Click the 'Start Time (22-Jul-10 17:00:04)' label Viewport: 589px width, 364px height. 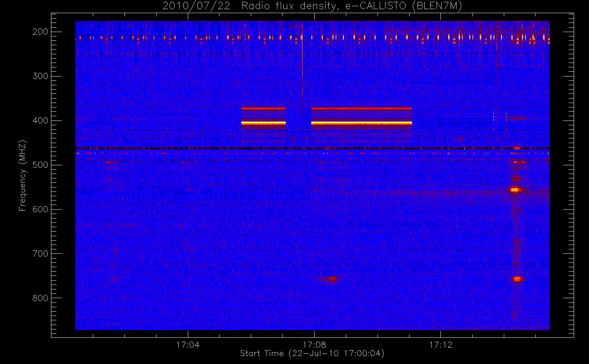312,353
